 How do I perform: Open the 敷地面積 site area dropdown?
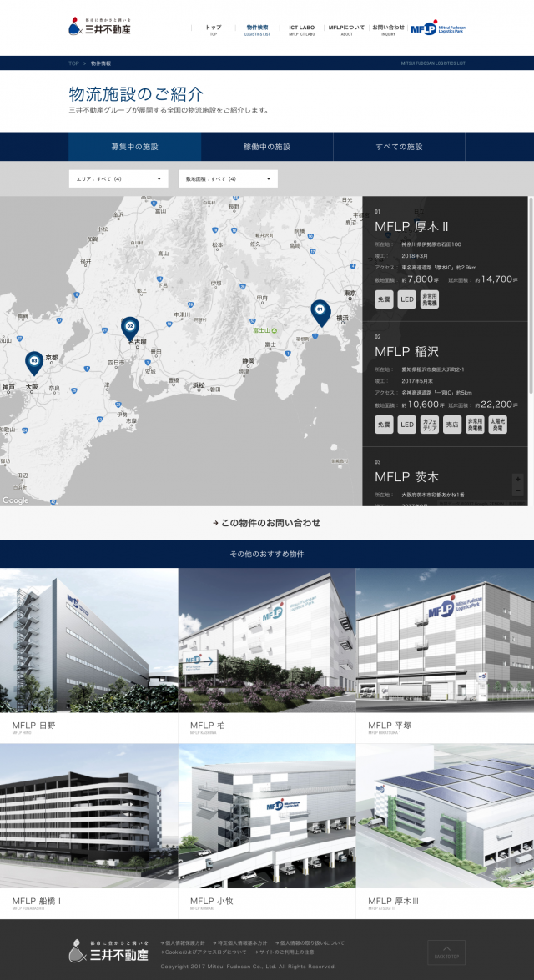[228, 178]
